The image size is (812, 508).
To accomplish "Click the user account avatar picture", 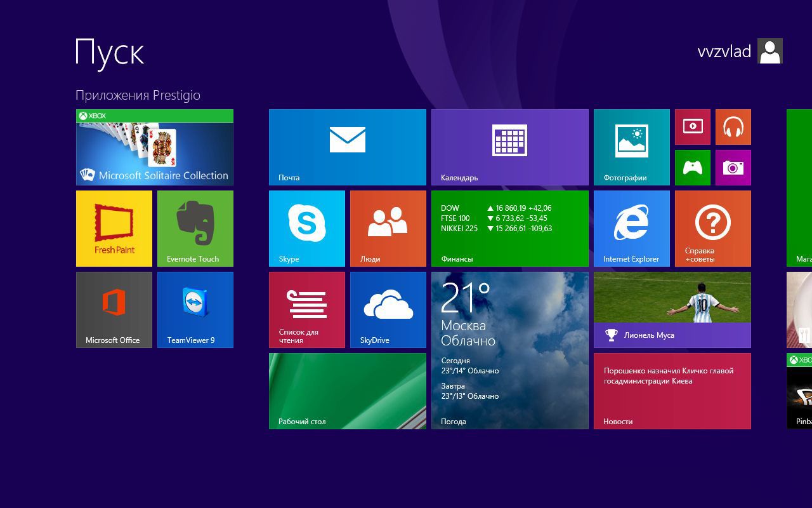I will coord(770,51).
